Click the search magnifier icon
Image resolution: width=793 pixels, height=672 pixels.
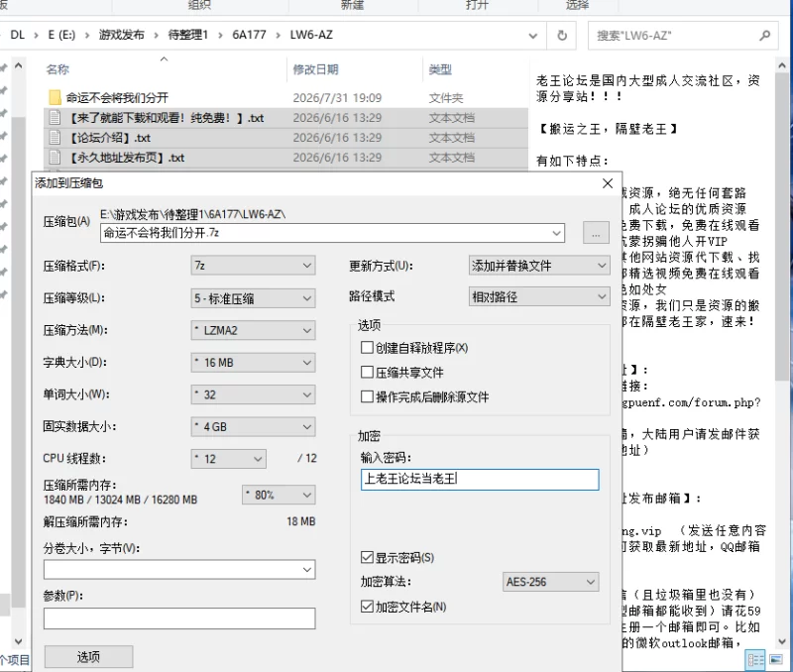[x=764, y=36]
